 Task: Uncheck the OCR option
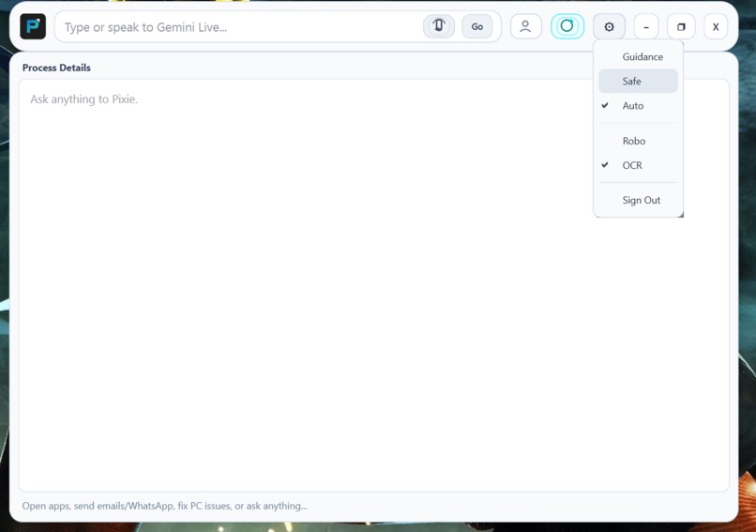pos(638,165)
